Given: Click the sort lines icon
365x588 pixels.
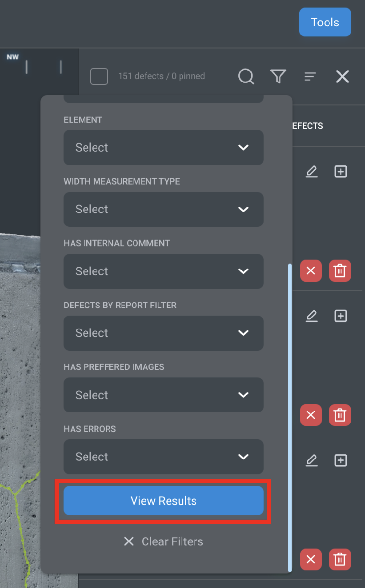Looking at the screenshot, I should (x=310, y=76).
